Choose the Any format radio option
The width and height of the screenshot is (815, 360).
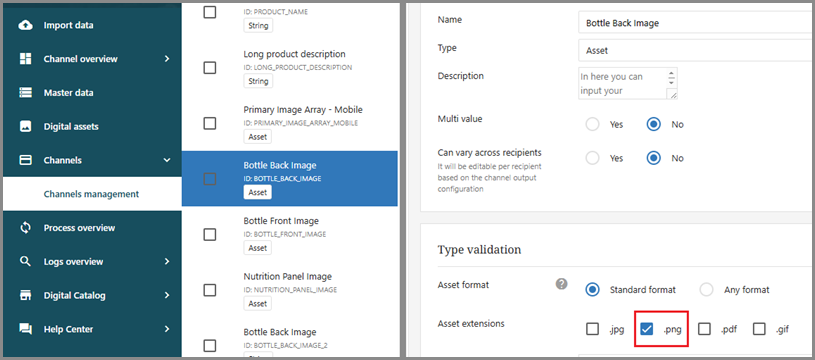pos(706,290)
